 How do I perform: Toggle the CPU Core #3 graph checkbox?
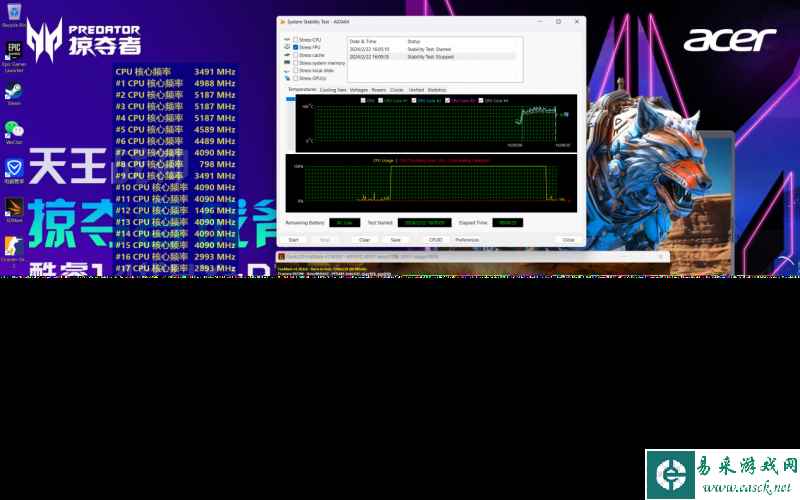pos(447,101)
